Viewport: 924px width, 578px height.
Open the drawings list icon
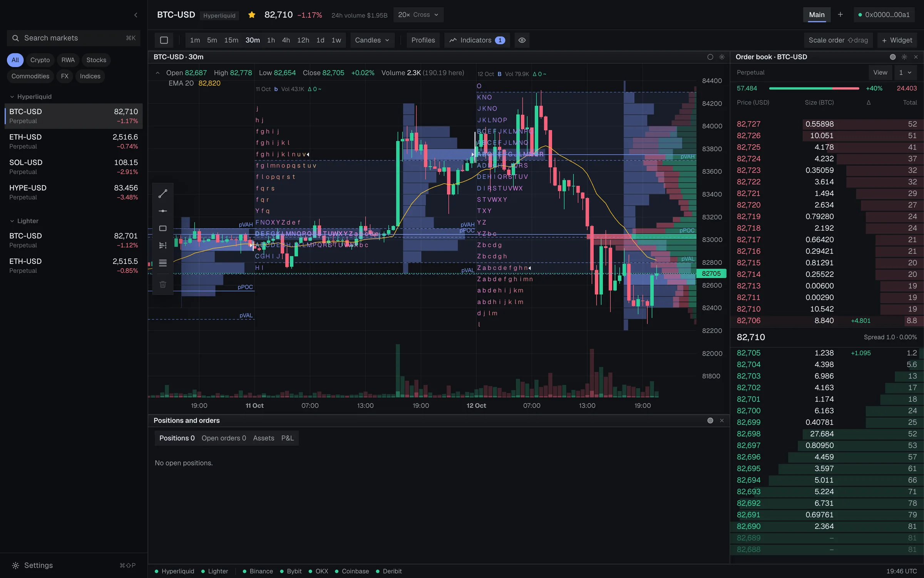pos(163,263)
